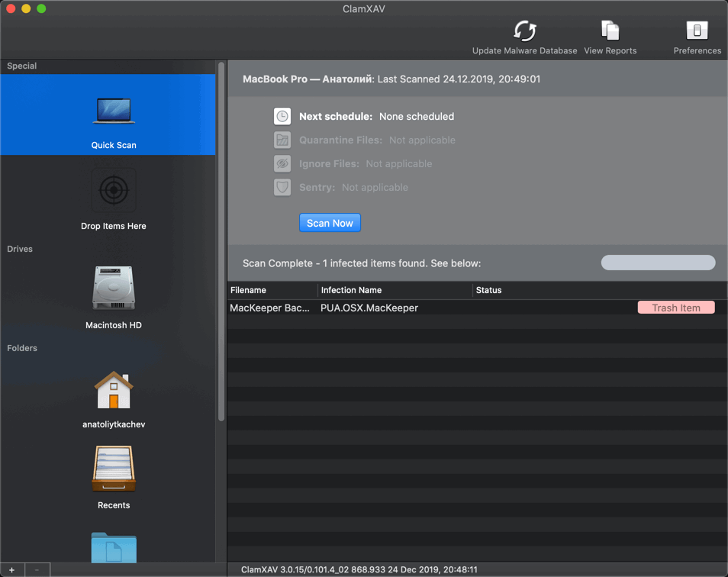Click the ClamXAV version status bar text
728x577 pixels.
click(x=359, y=569)
